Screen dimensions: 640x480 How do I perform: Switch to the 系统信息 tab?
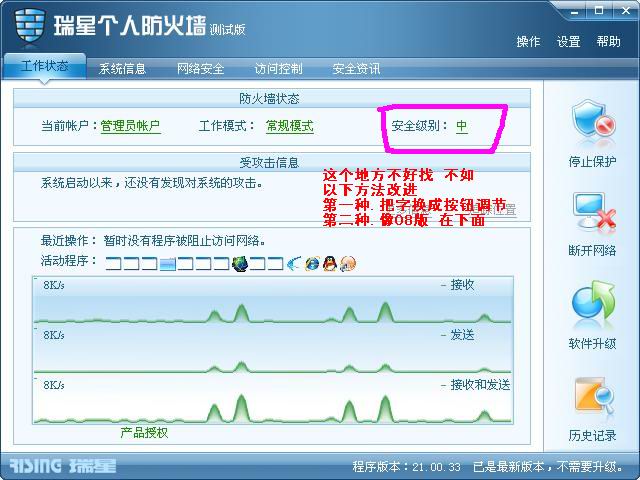[x=122, y=69]
